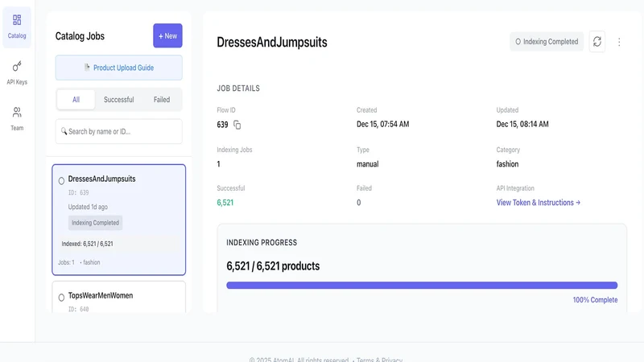Click the TopsWearMenWomen status circle icon
This screenshot has height=362, width=644.
61,297
